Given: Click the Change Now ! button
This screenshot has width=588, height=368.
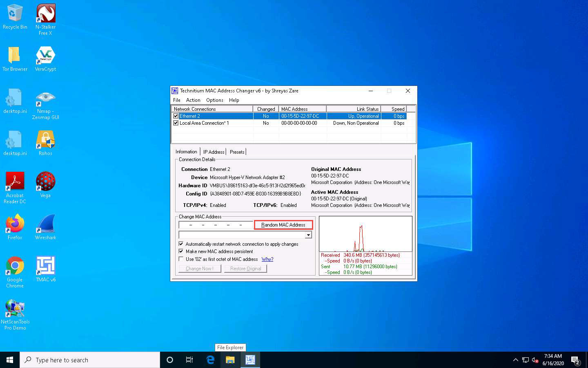Looking at the screenshot, I should (x=200, y=269).
